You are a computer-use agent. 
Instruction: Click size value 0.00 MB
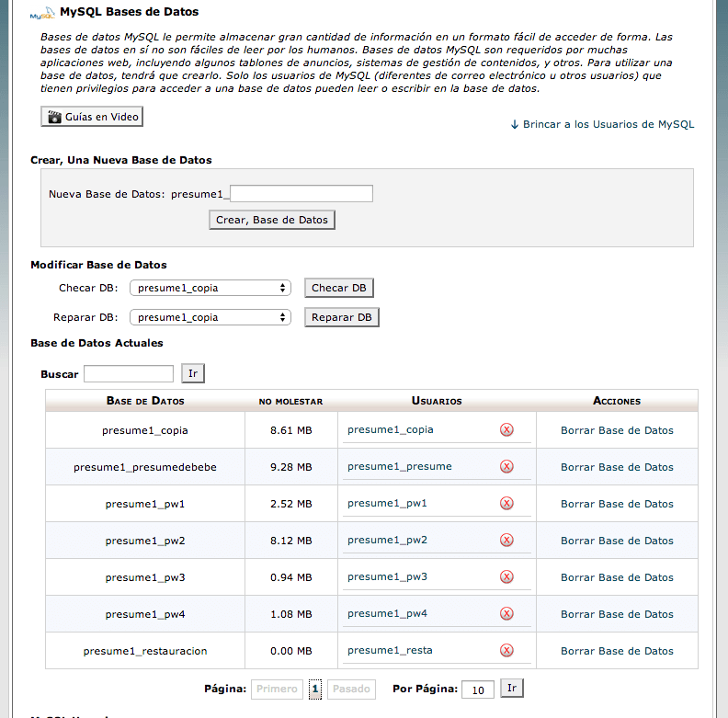click(x=291, y=651)
